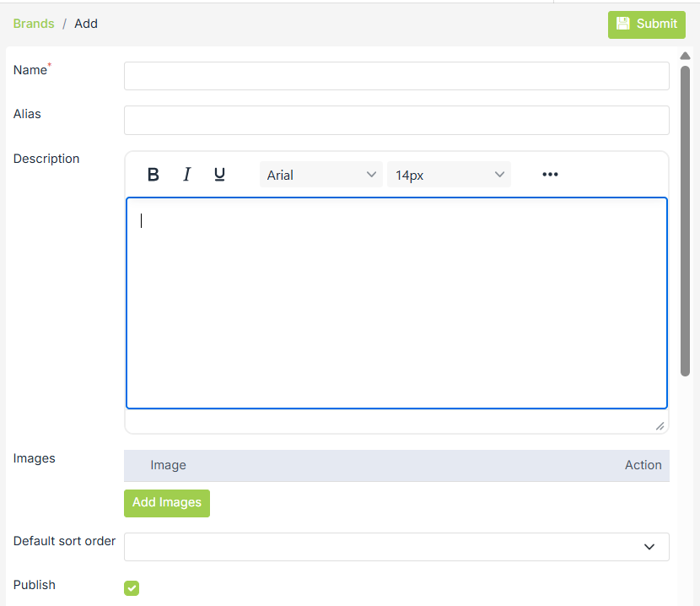Open the Default sort order dropdown
This screenshot has height=606, width=700.
point(396,547)
